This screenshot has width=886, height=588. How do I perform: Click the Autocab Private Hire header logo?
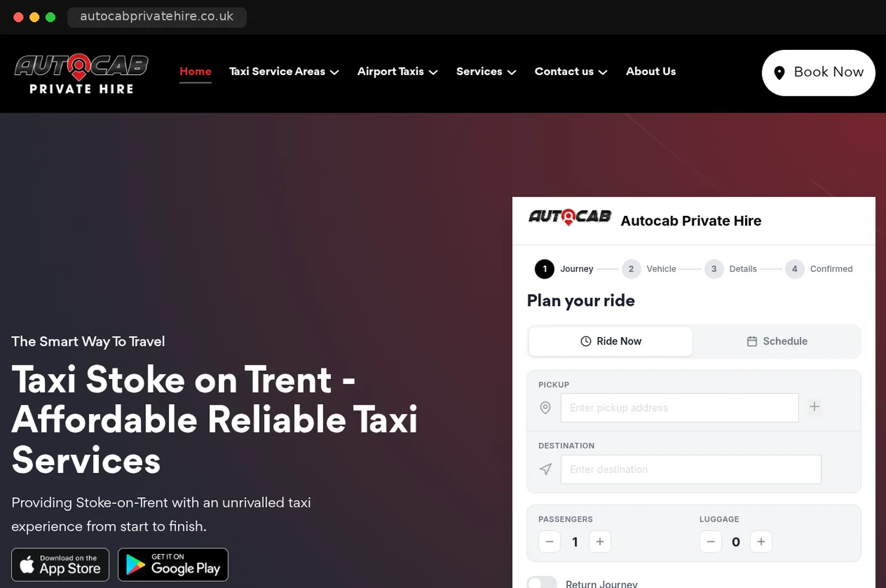[x=81, y=74]
